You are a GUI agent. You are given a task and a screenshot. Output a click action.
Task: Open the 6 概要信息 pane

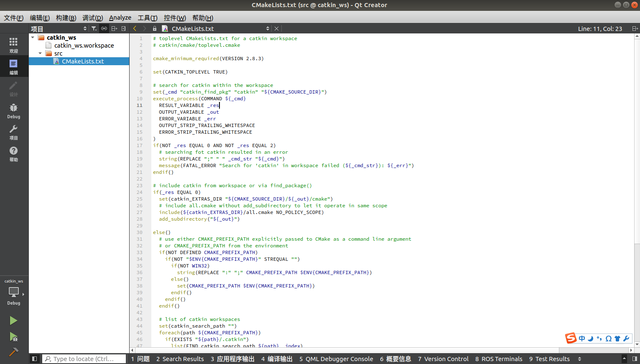tap(395, 359)
